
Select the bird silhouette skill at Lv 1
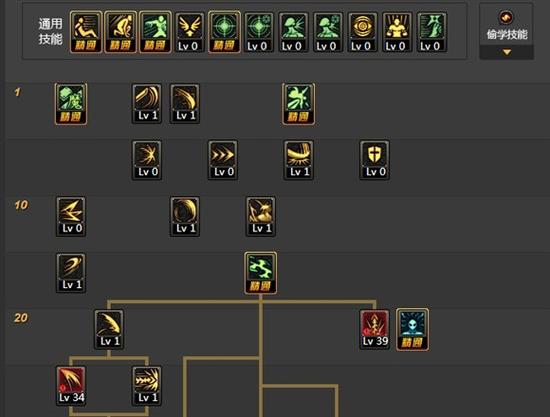(261, 216)
